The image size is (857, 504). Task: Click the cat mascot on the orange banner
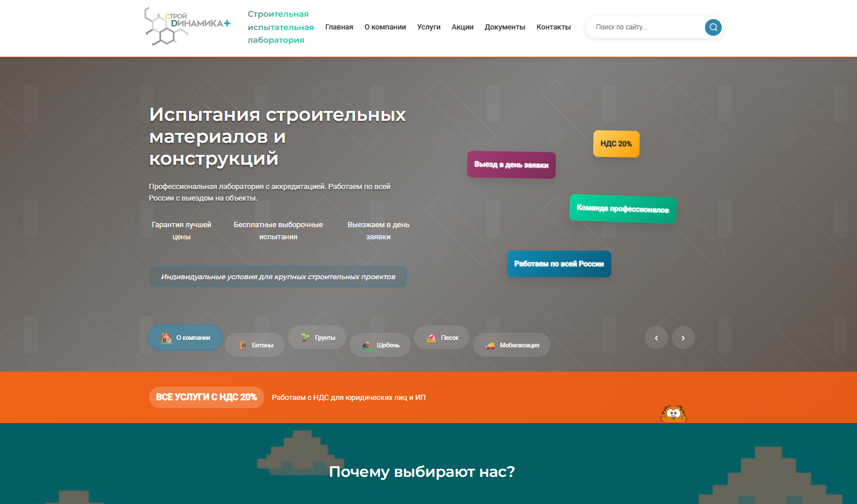tap(673, 414)
